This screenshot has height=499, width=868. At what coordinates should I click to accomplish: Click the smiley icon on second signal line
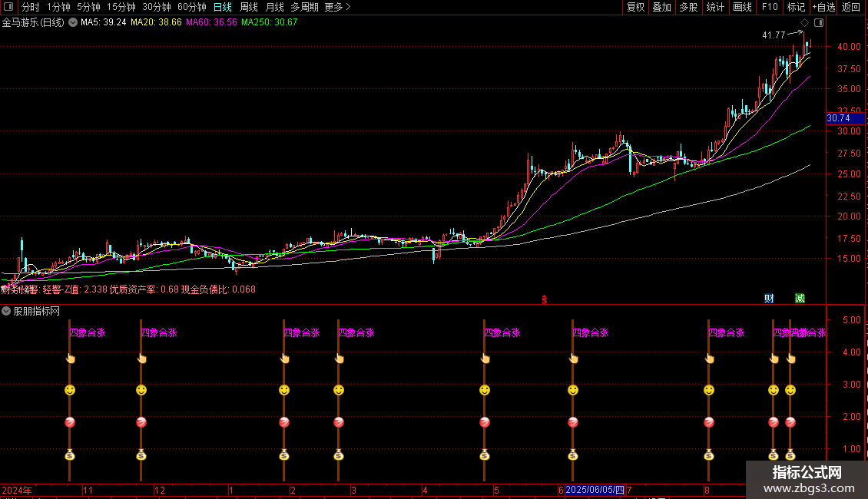tap(141, 390)
